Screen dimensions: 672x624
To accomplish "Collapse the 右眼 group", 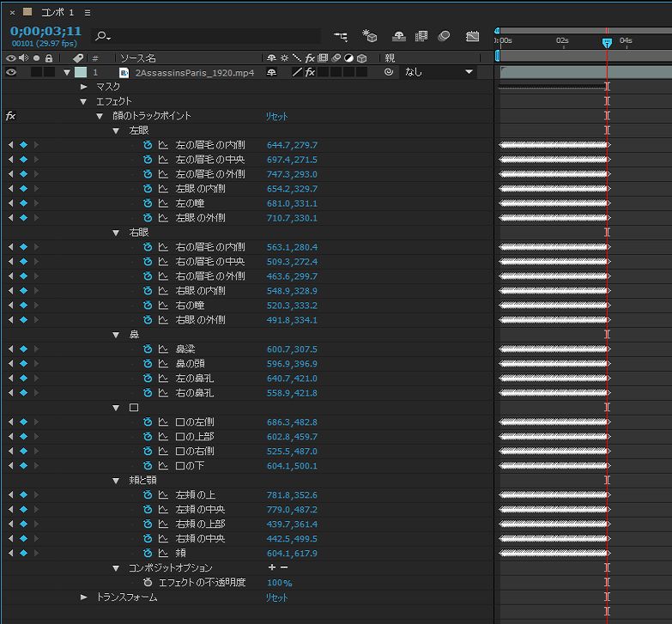I will (x=116, y=233).
